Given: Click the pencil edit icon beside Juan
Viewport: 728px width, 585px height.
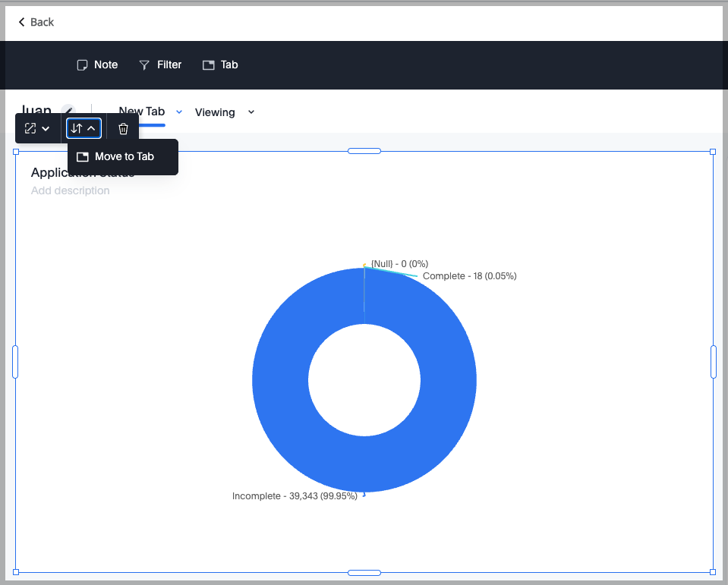Looking at the screenshot, I should (x=68, y=111).
